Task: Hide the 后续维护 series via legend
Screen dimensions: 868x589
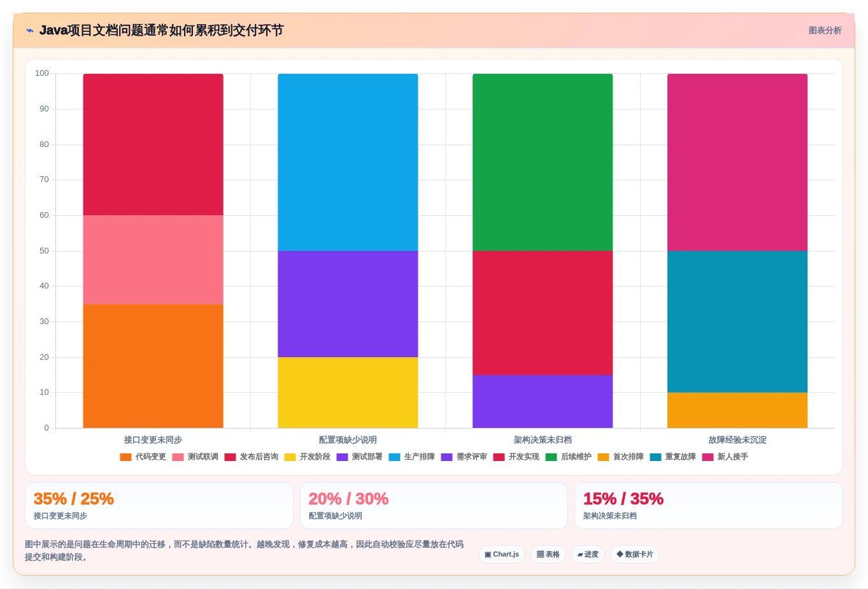Action: [x=568, y=457]
